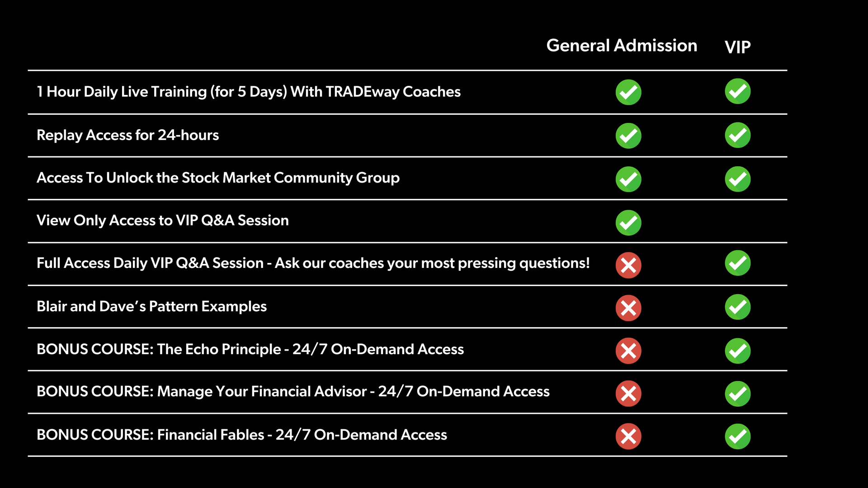The image size is (868, 488).
Task: Click red X for Pattern Examples row
Action: 628,308
